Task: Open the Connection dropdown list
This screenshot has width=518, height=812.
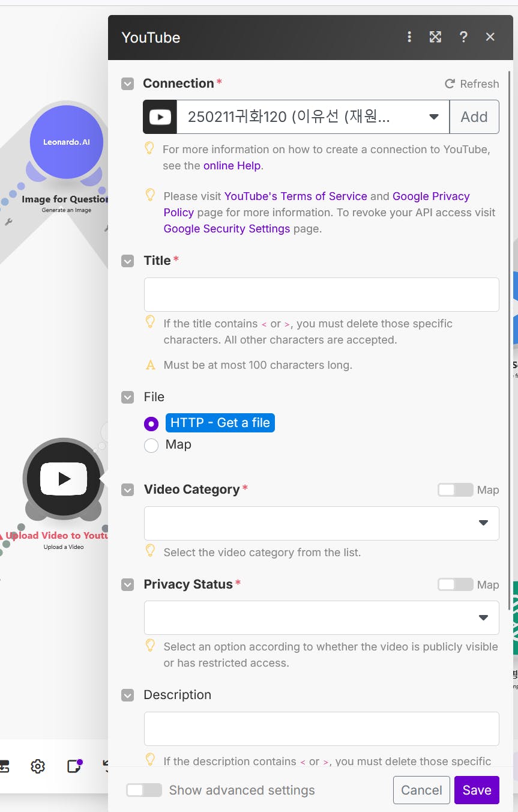Action: 313,117
